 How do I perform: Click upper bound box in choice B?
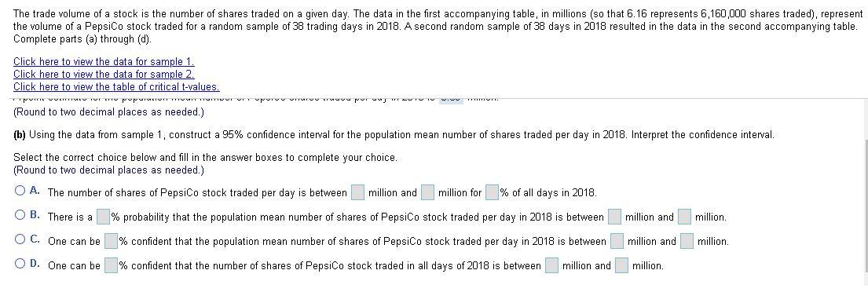[x=685, y=217]
